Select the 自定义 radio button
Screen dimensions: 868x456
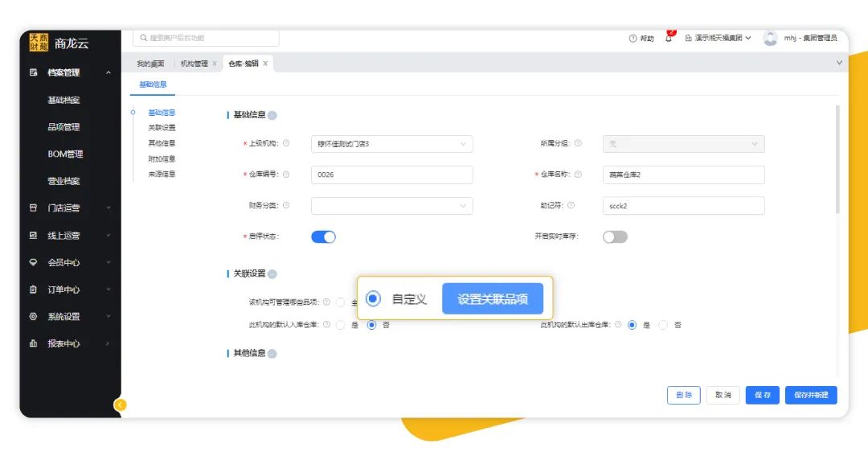[x=373, y=299]
